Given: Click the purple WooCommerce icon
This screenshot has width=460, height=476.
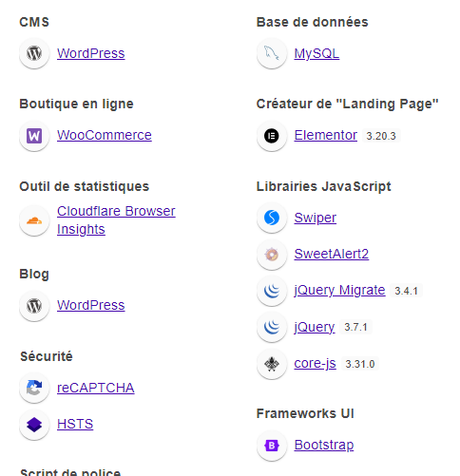Looking at the screenshot, I should 34,136.
